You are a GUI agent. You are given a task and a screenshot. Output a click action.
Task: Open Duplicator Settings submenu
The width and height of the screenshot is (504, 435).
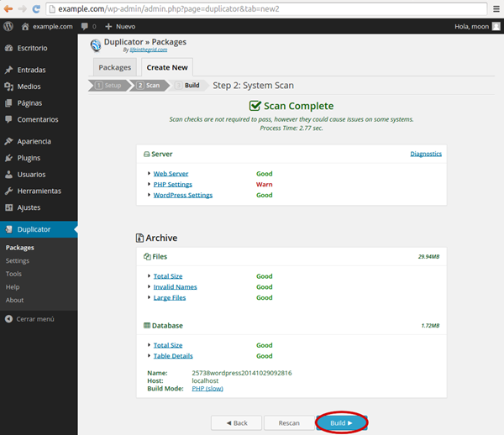18,261
